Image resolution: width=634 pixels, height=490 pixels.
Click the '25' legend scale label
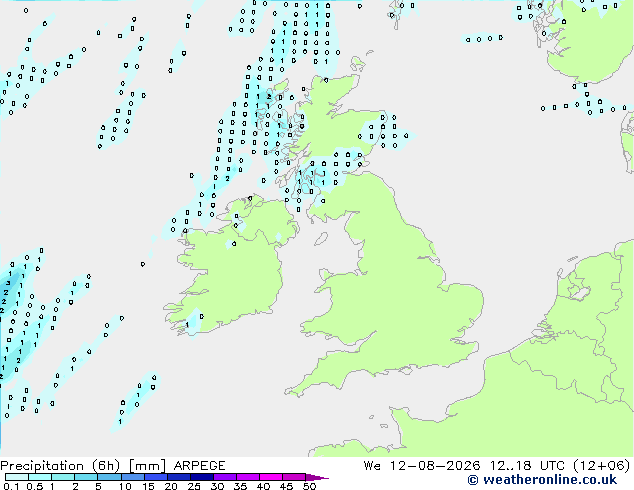coord(194,486)
